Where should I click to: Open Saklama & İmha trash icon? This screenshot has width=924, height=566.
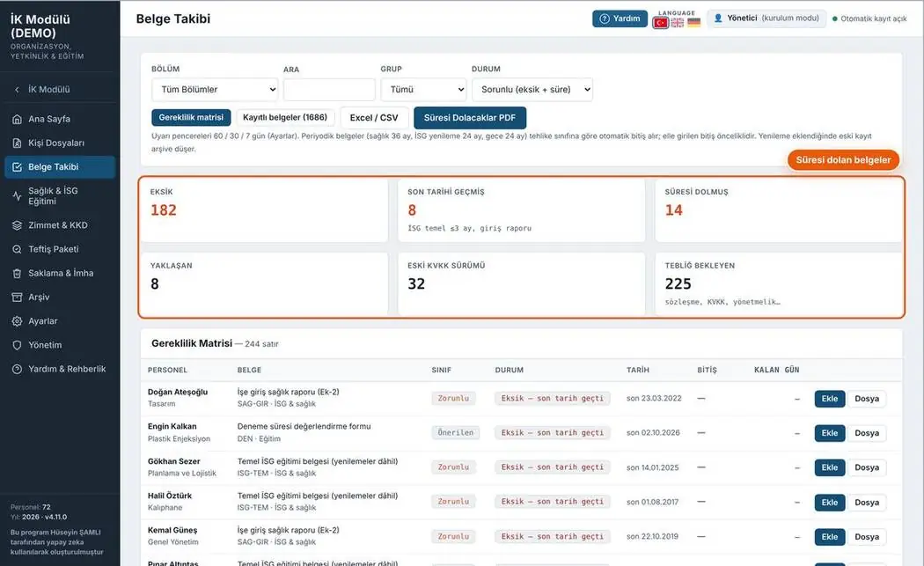pyautogui.click(x=17, y=274)
